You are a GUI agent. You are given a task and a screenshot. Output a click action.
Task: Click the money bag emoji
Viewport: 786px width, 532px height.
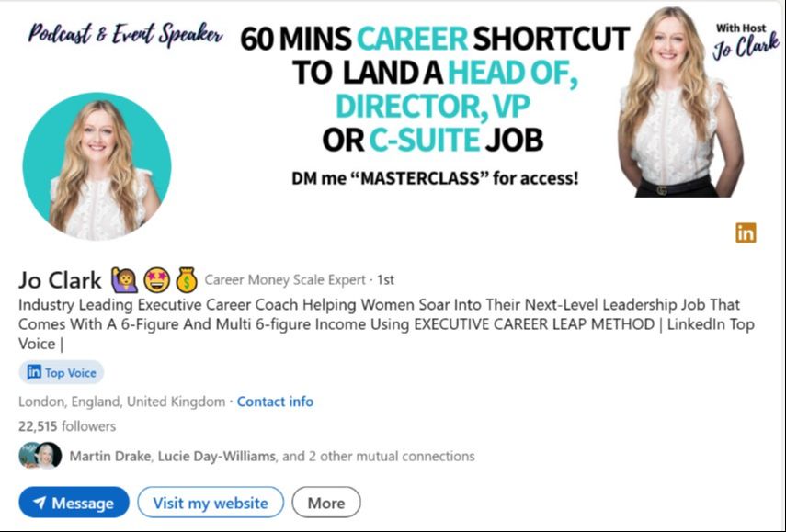tap(187, 280)
